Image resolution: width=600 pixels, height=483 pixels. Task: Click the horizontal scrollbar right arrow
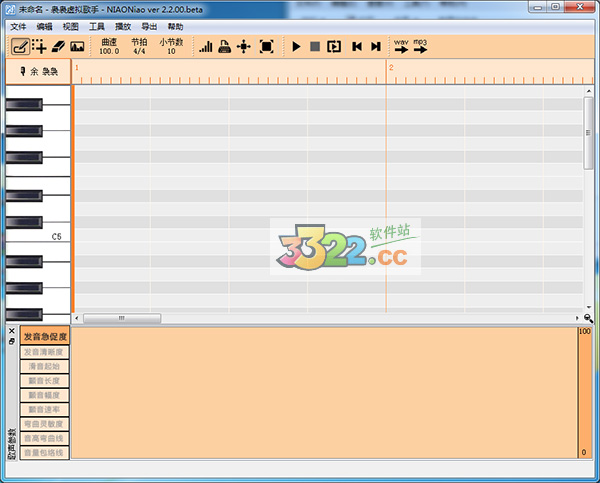tap(577, 318)
